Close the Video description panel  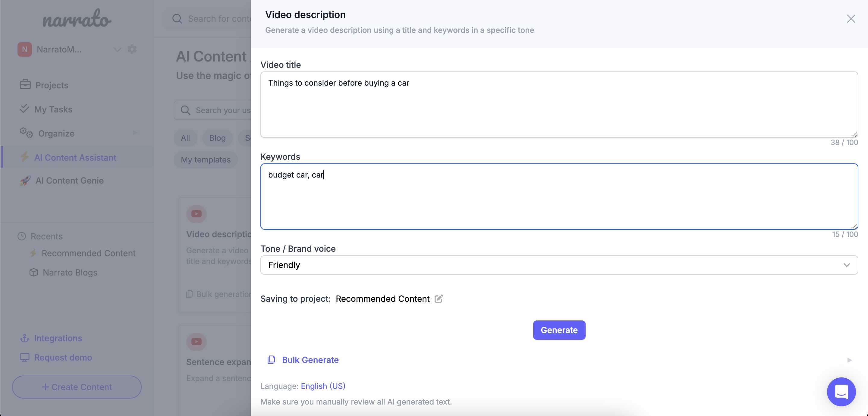point(851,19)
